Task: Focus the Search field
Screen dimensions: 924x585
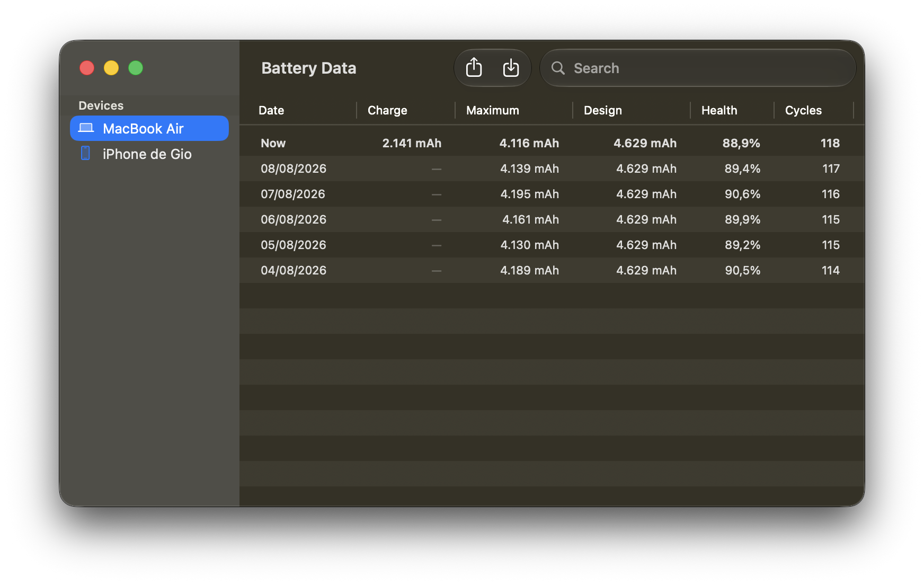Action: click(x=698, y=68)
